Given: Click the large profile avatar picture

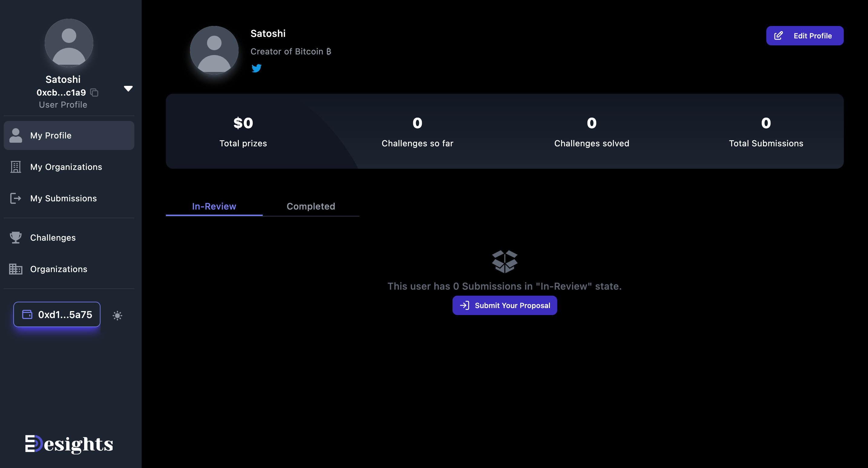Looking at the screenshot, I should (214, 50).
